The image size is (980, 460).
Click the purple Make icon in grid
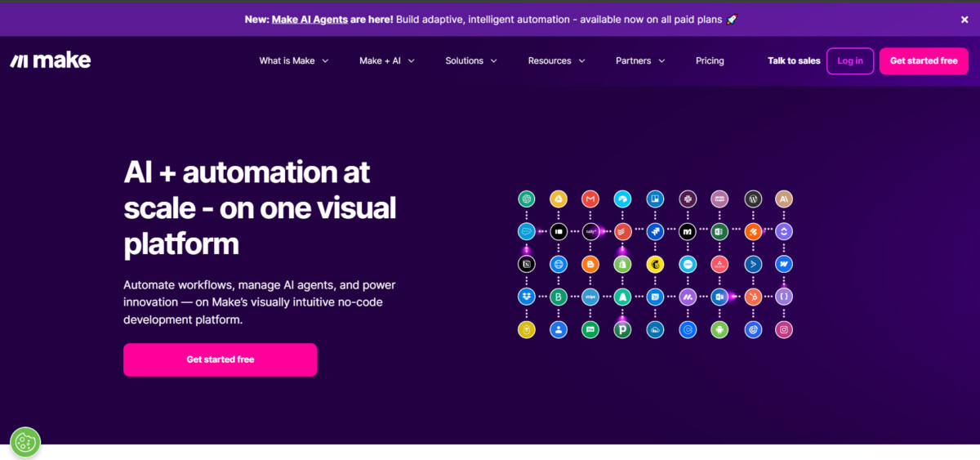click(687, 297)
